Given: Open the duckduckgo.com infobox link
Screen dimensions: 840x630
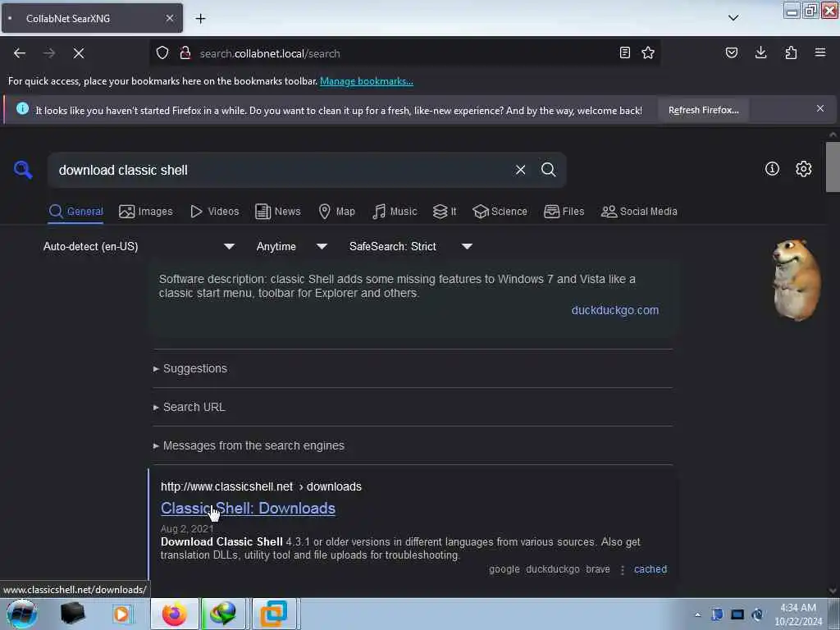Looking at the screenshot, I should click(x=615, y=310).
